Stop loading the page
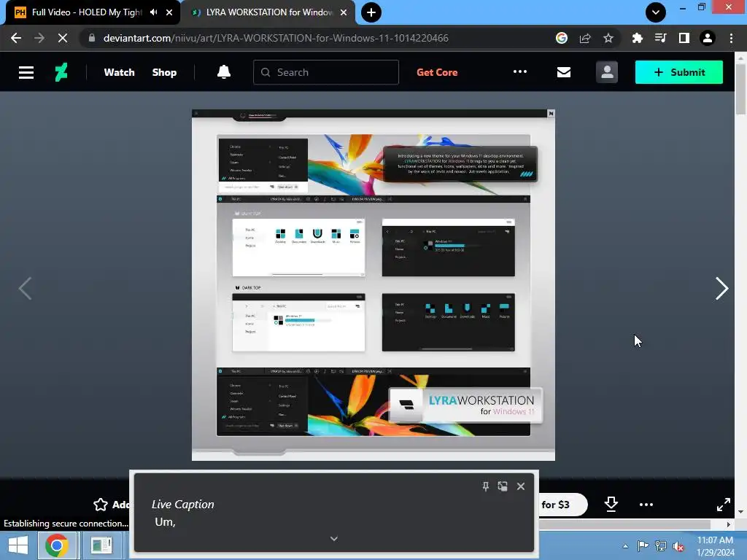This screenshot has width=747, height=560. [63, 38]
